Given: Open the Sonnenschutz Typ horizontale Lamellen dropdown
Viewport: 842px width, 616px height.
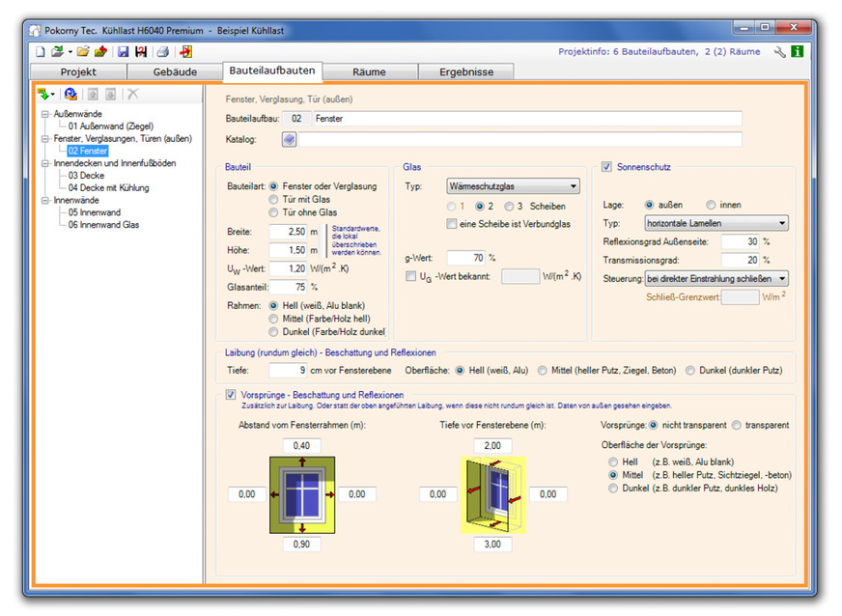Looking at the screenshot, I should 716,223.
